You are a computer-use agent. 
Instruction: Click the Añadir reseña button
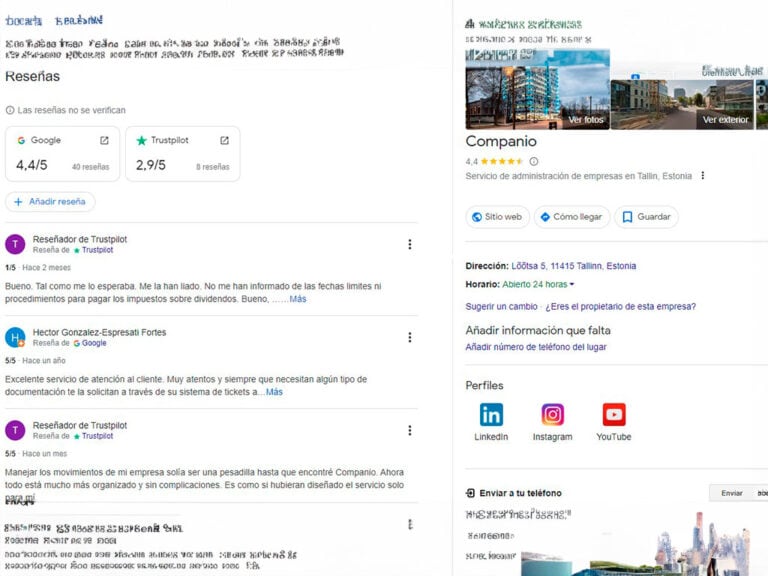(50, 202)
